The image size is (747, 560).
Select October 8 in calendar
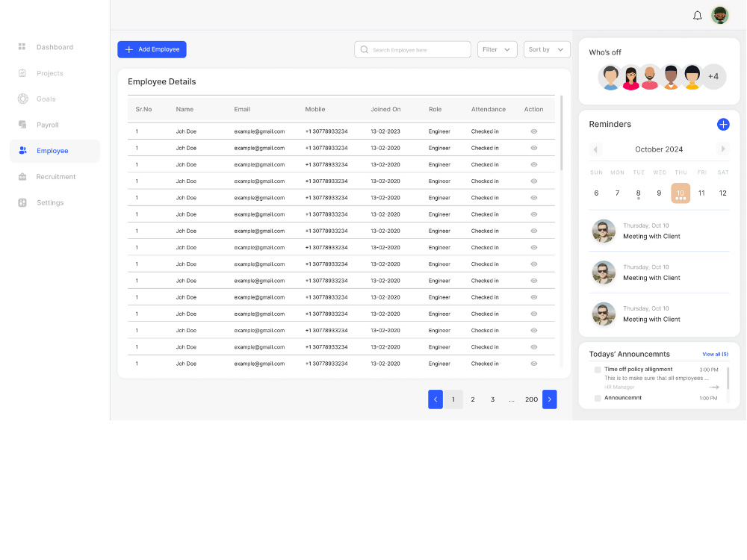(x=638, y=193)
